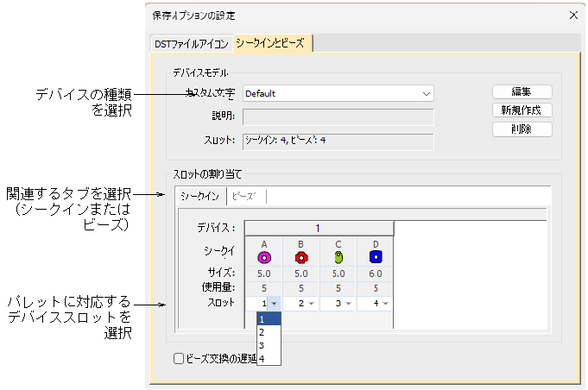This screenshot has height=390, width=588.
Task: Click usage value 5 under sequin C
Action: [x=338, y=288]
